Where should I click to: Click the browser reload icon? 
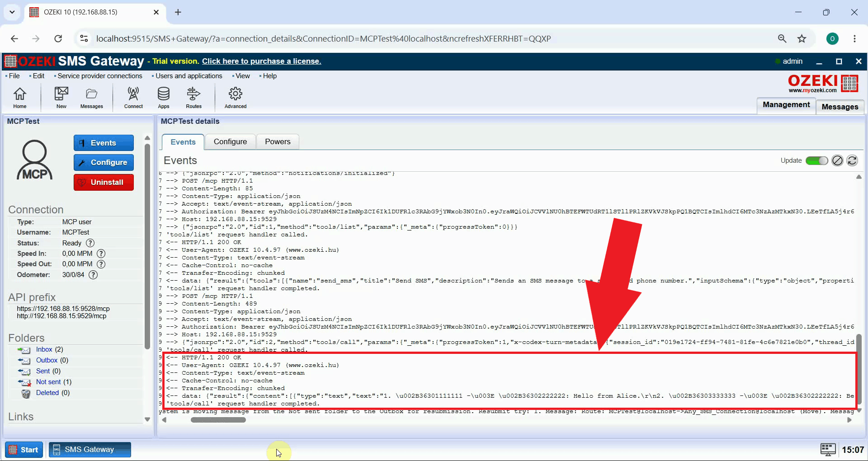click(x=58, y=38)
